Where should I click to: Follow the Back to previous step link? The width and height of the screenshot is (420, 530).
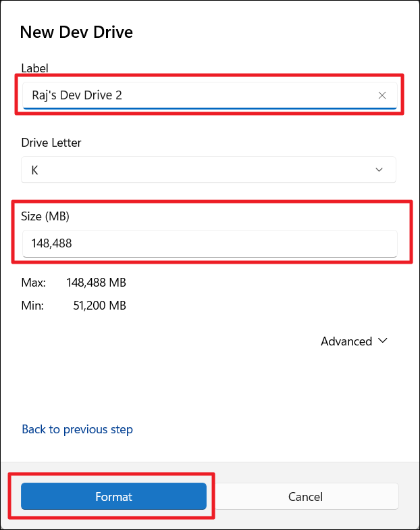77,429
